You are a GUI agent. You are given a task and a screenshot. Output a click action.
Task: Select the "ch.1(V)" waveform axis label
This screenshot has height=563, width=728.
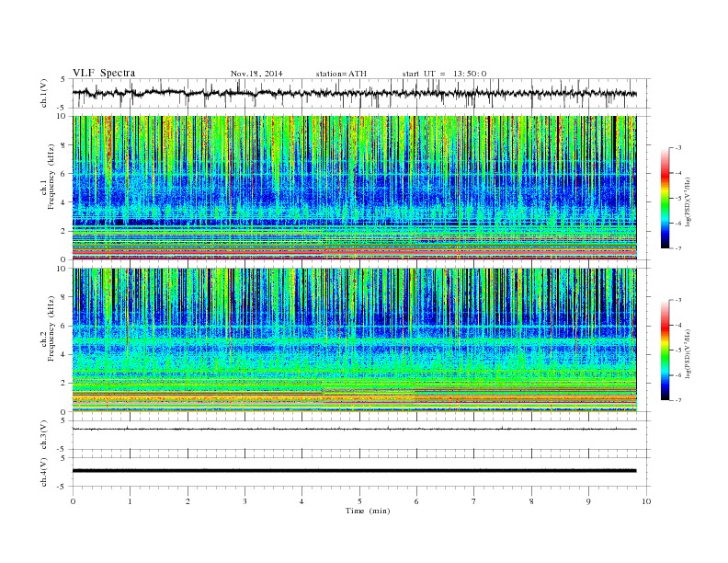click(x=44, y=95)
